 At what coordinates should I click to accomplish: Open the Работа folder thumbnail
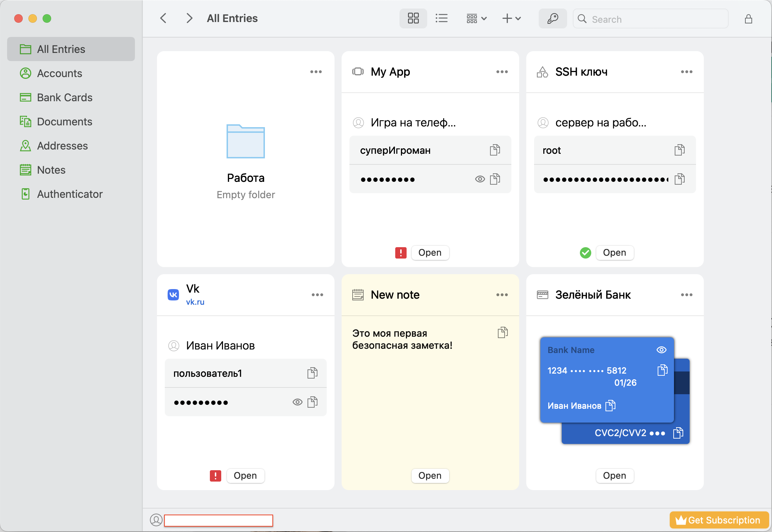[x=246, y=141]
